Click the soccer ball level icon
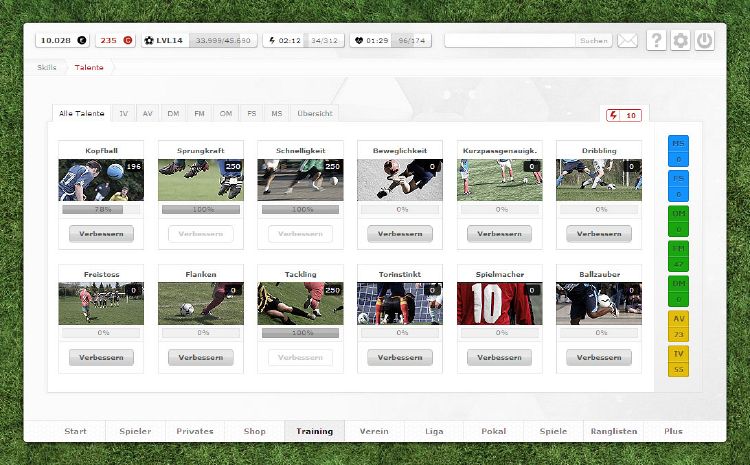Image resolution: width=750 pixels, height=465 pixels. click(150, 40)
